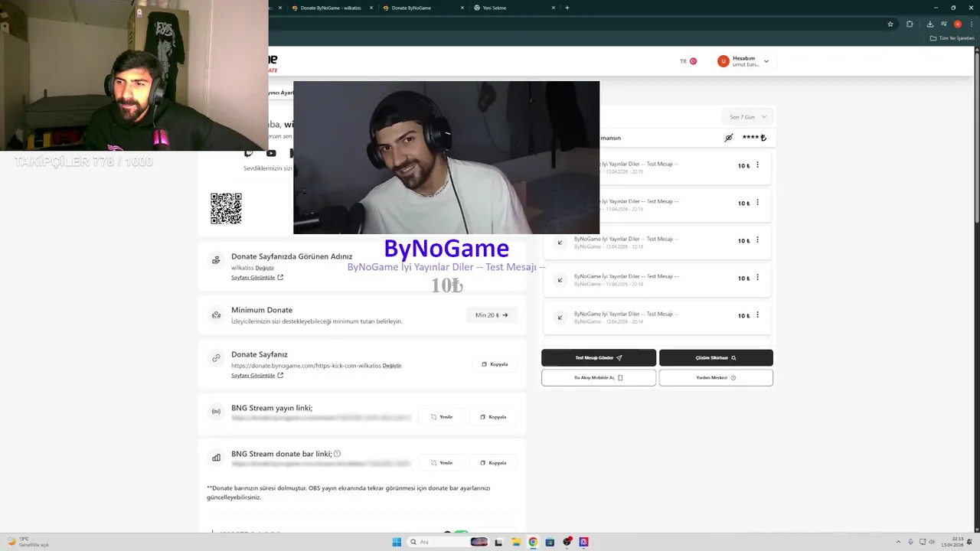Click the BNG Stream yayın broadcast icon
This screenshot has width=980, height=551.
(216, 412)
